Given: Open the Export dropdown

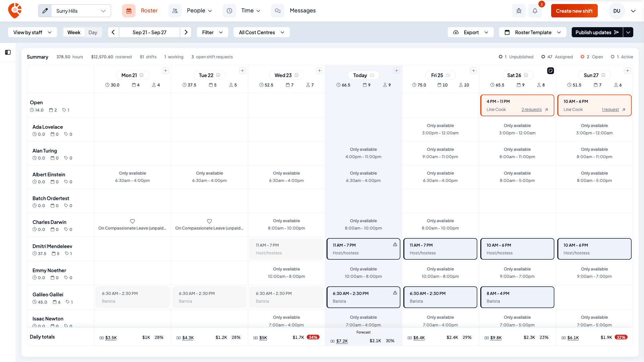Looking at the screenshot, I should point(471,32).
